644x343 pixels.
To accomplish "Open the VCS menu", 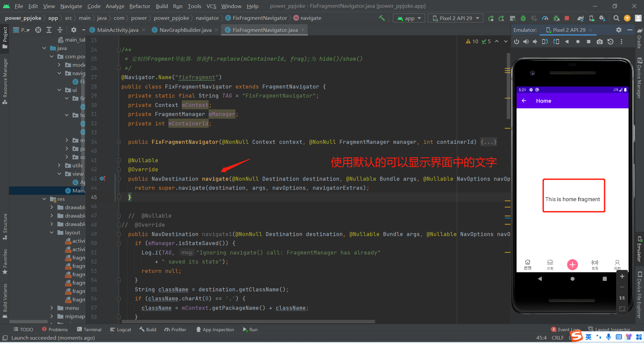I will pyautogui.click(x=211, y=6).
